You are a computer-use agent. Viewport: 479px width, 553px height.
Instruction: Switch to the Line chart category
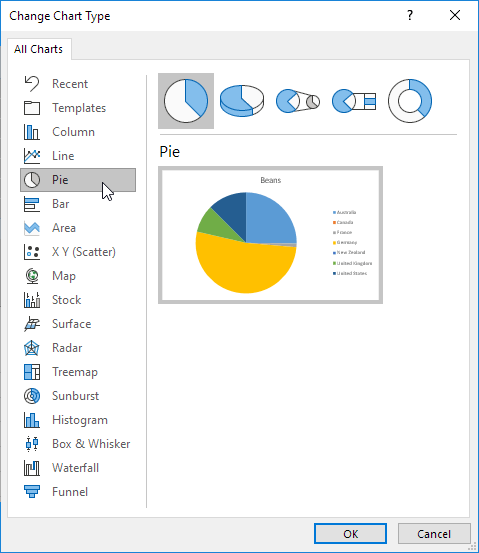tap(78, 156)
